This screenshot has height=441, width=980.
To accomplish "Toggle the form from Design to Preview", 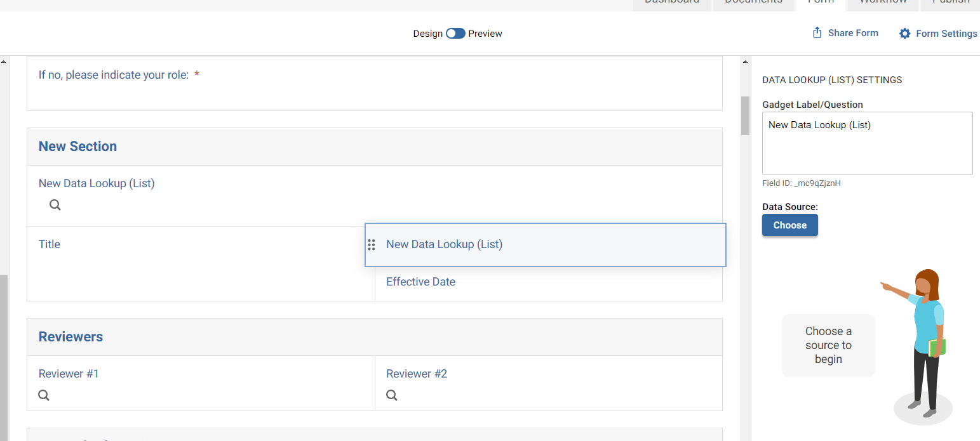I will [455, 33].
